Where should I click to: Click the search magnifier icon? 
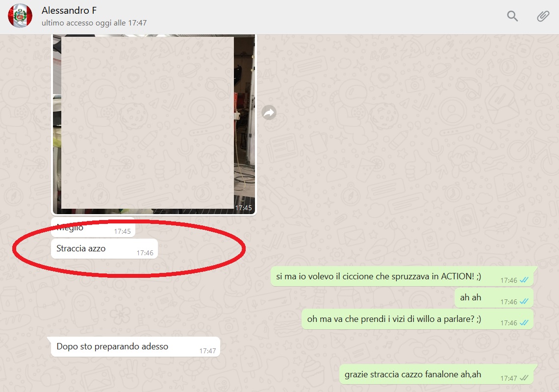pos(512,16)
